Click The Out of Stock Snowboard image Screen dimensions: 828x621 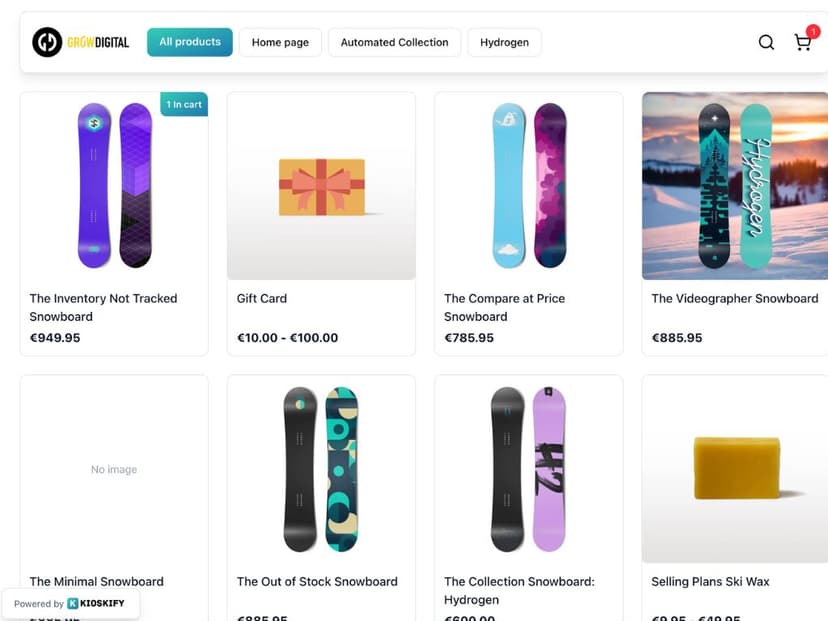point(321,469)
